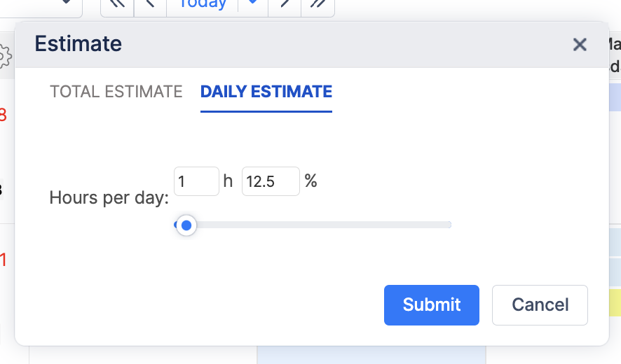Open the top-left dropdown caret
This screenshot has width=621, height=364.
tap(67, 3)
